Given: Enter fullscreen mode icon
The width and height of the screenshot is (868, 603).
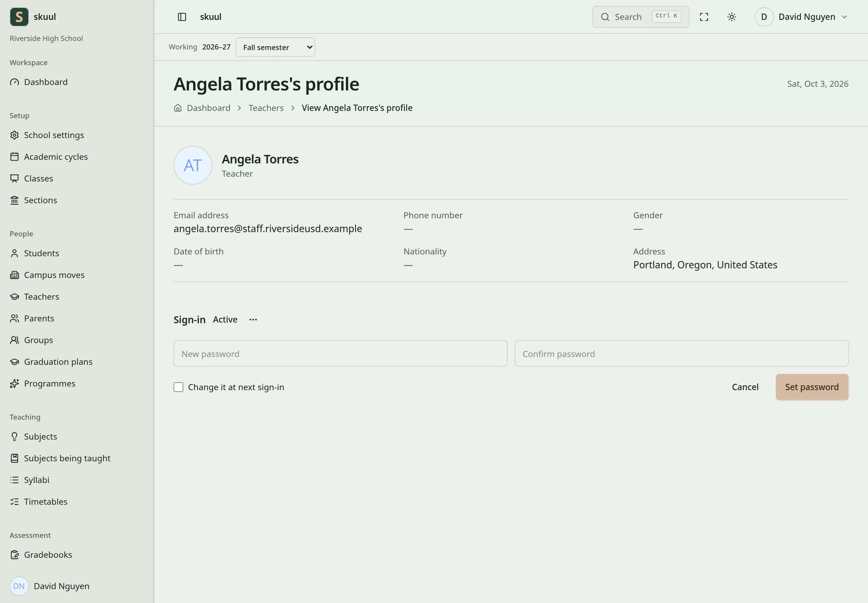Looking at the screenshot, I should click(x=704, y=17).
